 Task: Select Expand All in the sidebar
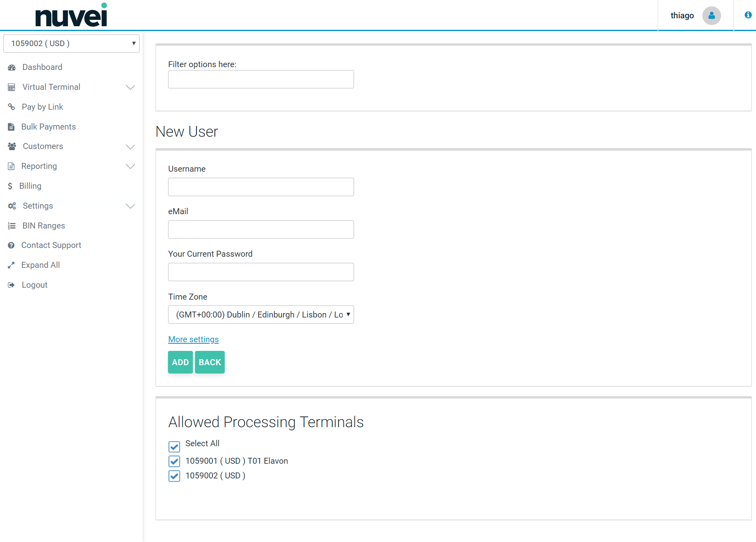click(x=40, y=265)
